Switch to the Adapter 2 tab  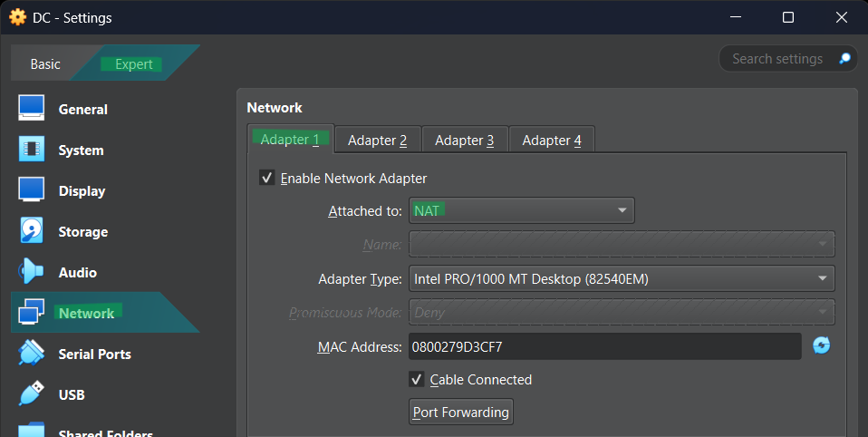(x=378, y=141)
